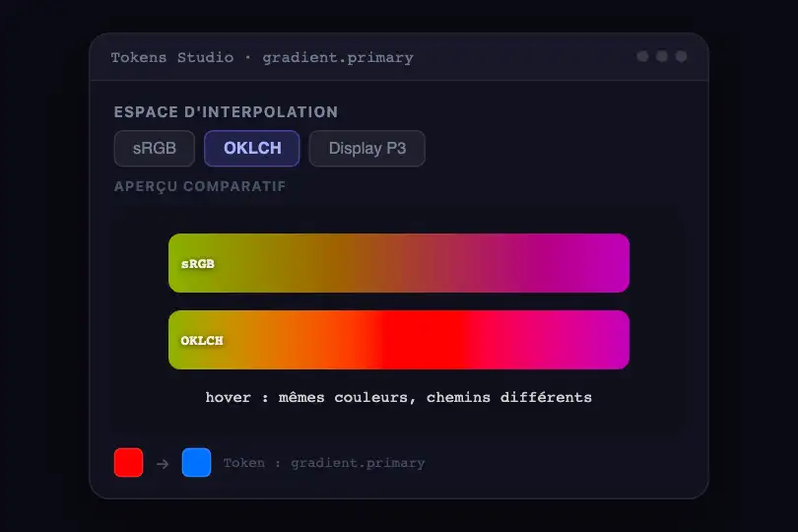
Task: Select the OKLCH interpolation space
Action: (252, 148)
